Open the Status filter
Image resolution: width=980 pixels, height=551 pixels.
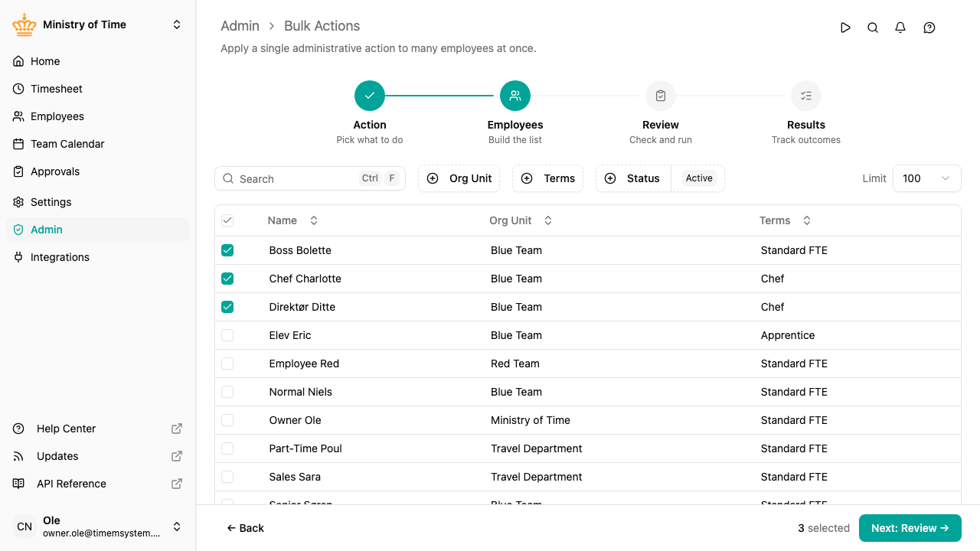[633, 178]
